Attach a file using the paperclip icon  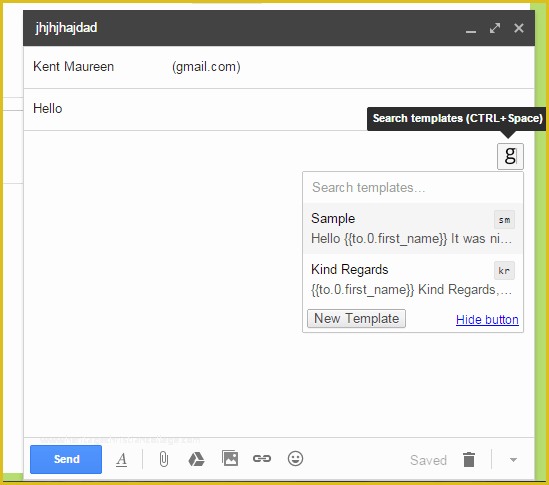pos(164,459)
